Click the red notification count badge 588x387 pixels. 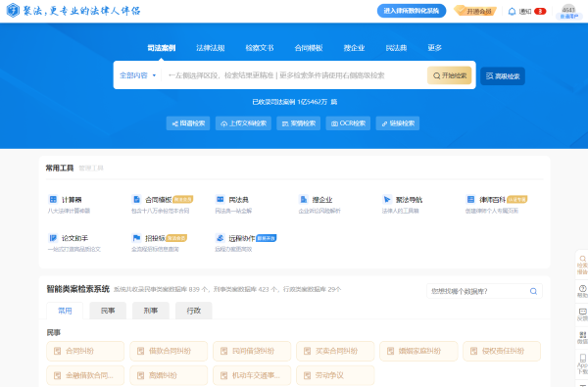(x=540, y=11)
